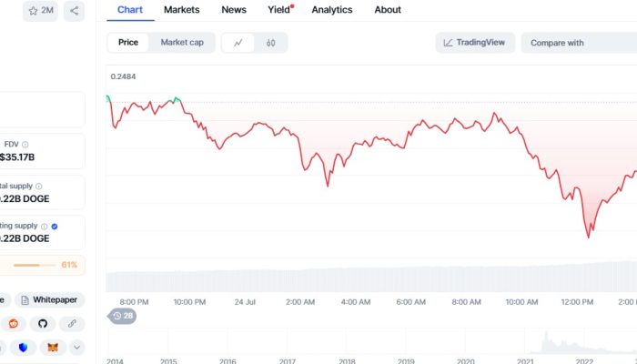
Task: Switch to the Analytics tab
Action: (331, 9)
